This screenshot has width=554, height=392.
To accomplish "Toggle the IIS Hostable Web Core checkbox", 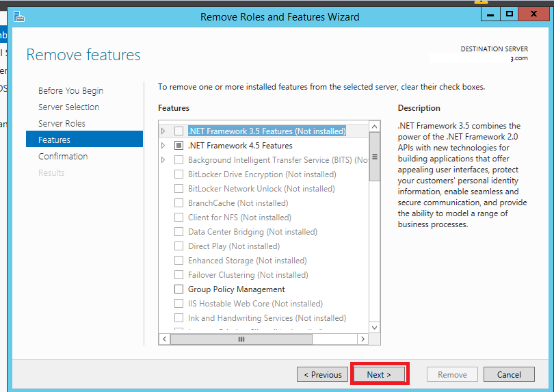I will pos(179,304).
